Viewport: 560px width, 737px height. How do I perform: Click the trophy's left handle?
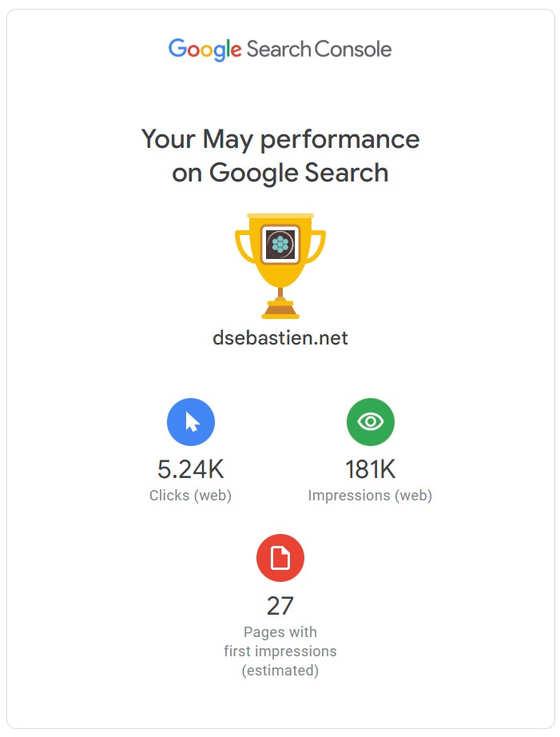tap(244, 246)
